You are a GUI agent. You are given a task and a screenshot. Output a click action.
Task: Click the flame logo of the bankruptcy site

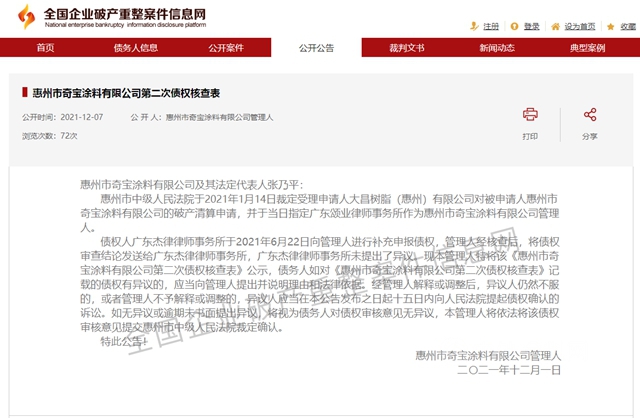(x=27, y=17)
